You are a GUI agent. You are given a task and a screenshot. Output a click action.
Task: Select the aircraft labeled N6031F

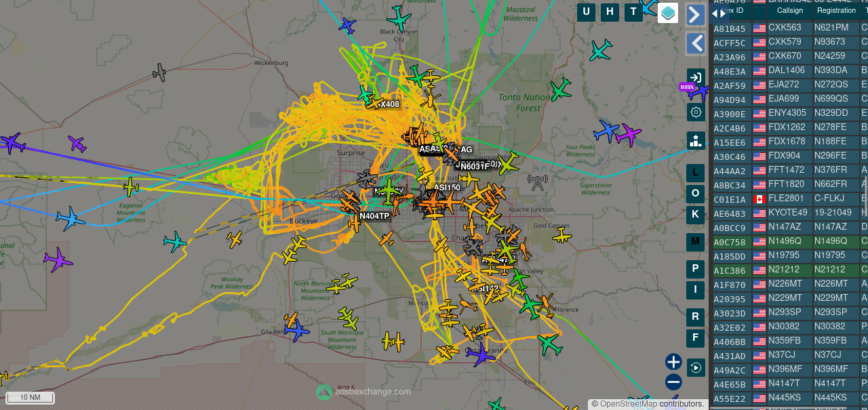(x=475, y=166)
